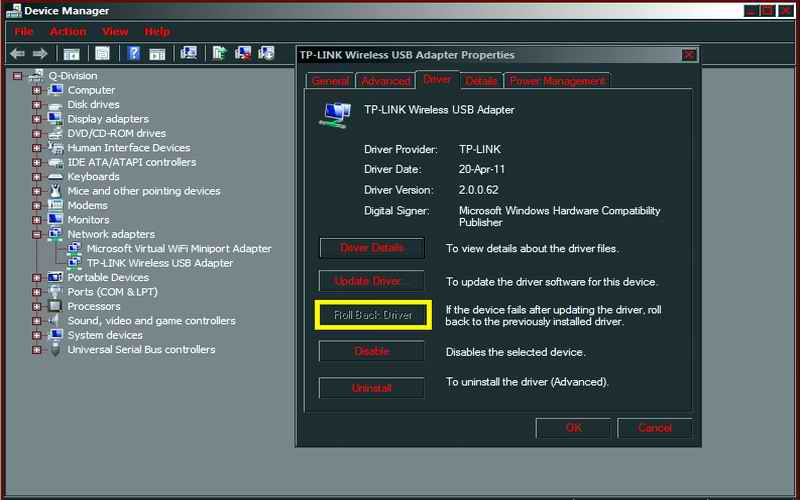Expand the Universal Serial Bus controllers node
Image resolution: width=800 pixels, height=500 pixels.
(x=37, y=350)
